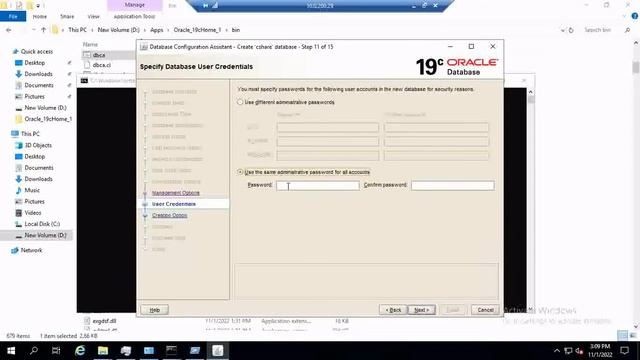Open File Explorer ribbon help icon

635,16
